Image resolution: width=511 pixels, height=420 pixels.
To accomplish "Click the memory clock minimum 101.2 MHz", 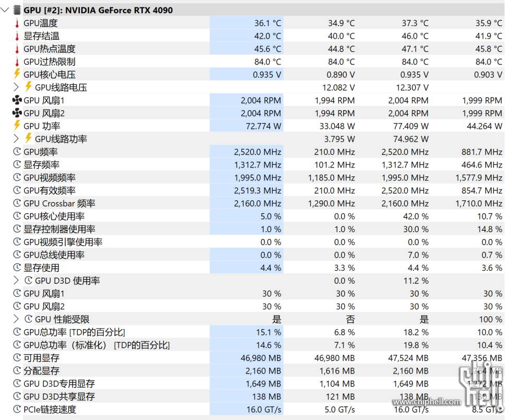I will [x=334, y=165].
